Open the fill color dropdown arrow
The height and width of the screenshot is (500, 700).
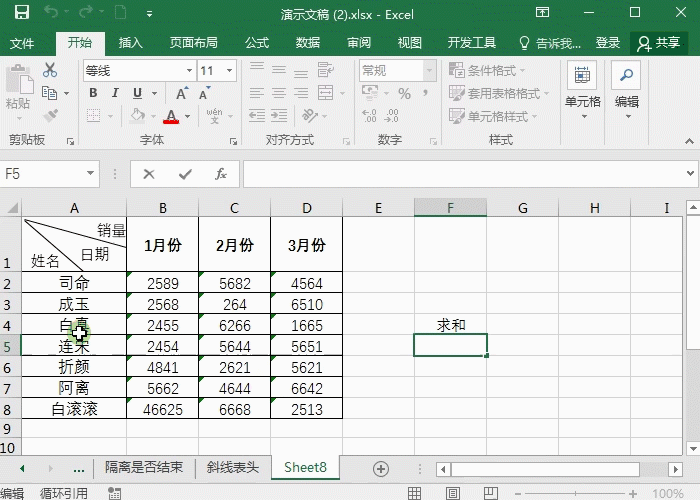point(154,117)
